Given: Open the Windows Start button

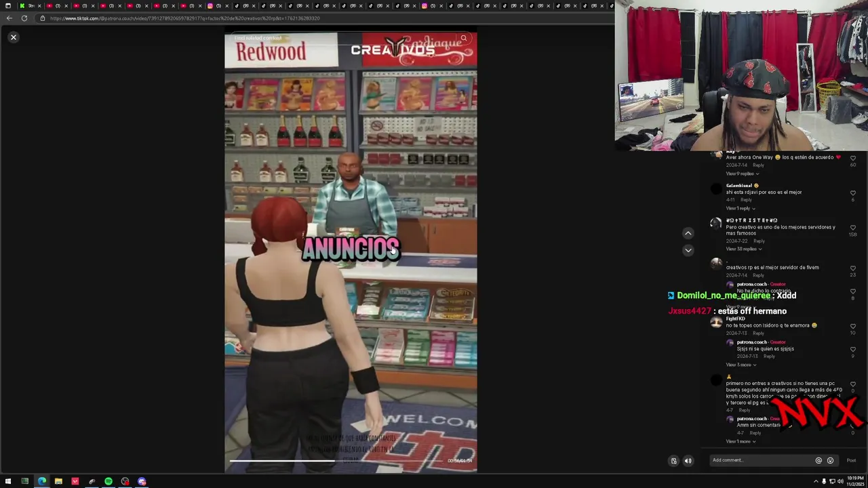Looking at the screenshot, I should coord(8,482).
